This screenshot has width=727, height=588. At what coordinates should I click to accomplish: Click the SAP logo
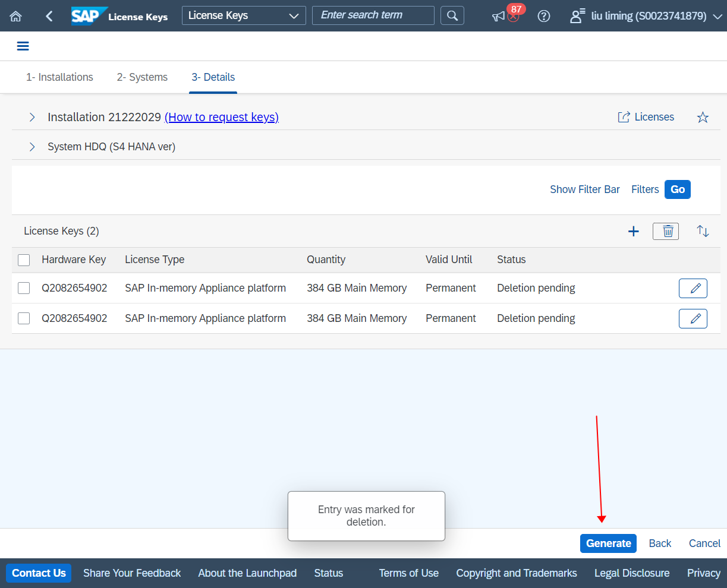[x=89, y=16]
